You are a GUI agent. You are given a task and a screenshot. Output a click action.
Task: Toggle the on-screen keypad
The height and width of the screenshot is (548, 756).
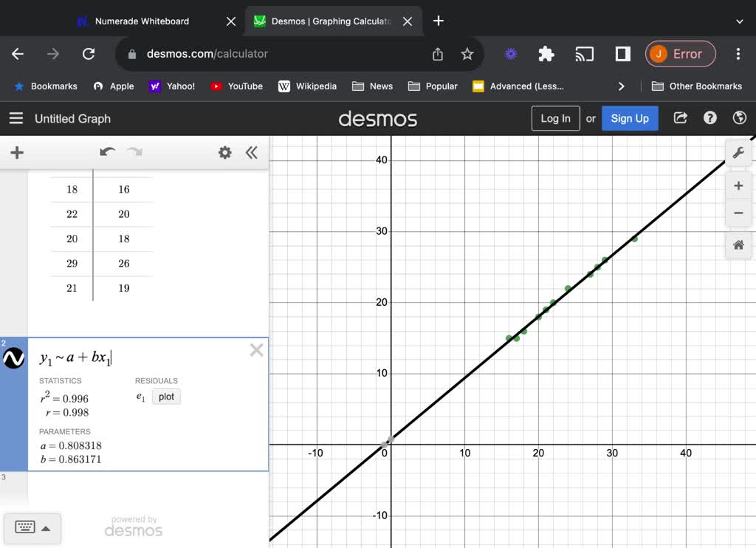(31, 527)
